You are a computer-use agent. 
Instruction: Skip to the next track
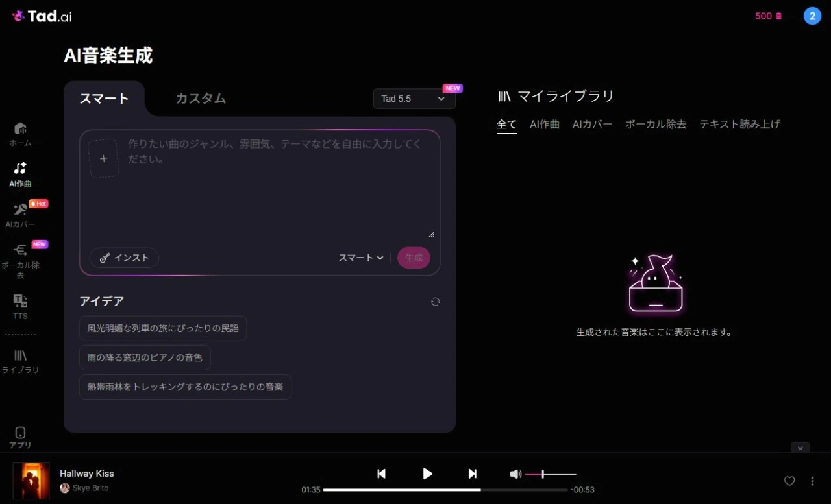[473, 474]
